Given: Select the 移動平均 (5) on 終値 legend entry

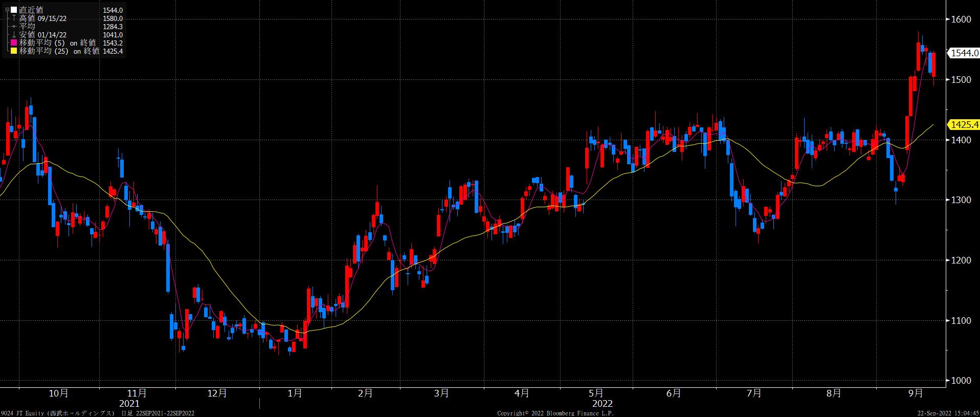Looking at the screenshot, I should [59, 43].
